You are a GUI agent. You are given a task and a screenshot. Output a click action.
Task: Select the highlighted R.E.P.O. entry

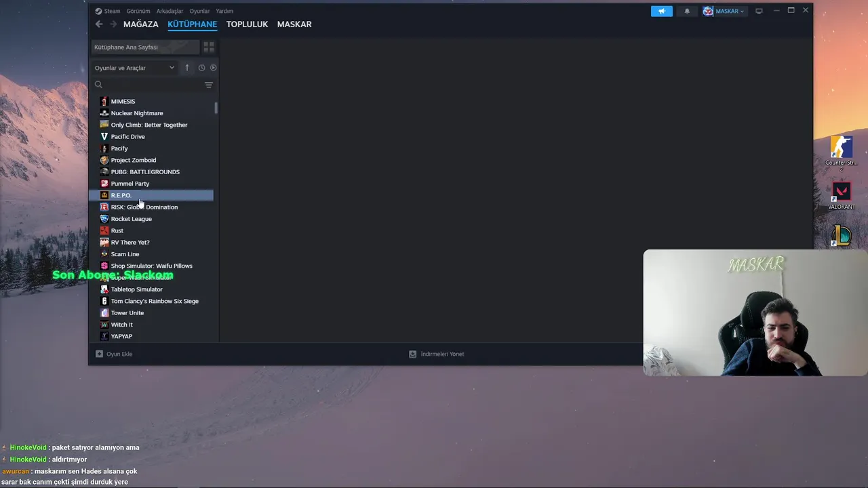151,195
